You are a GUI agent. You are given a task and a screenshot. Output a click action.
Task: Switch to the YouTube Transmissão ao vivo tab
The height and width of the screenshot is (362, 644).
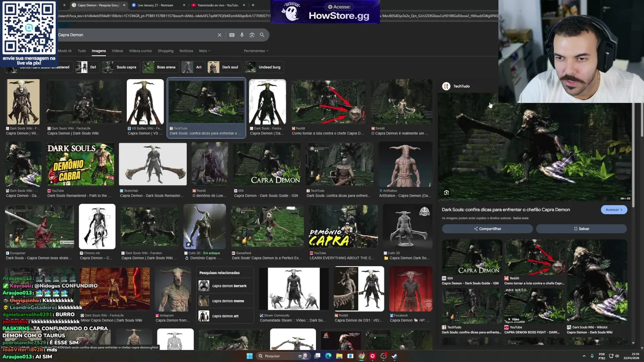click(x=217, y=5)
